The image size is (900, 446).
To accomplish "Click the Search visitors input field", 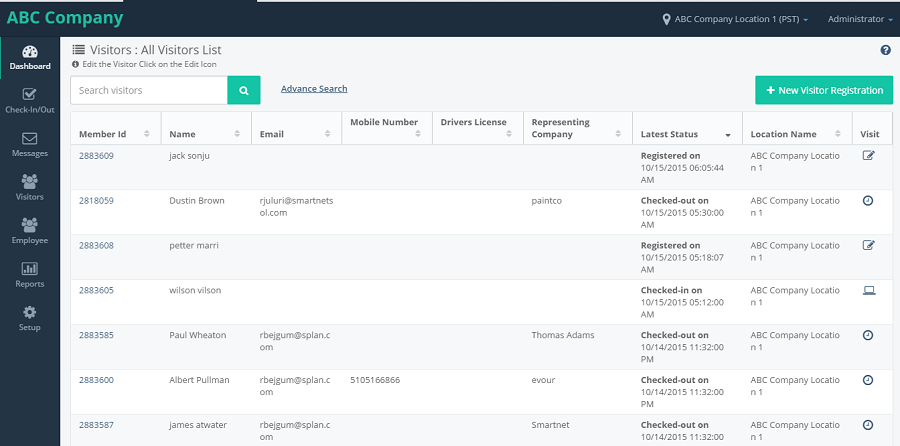I will pyautogui.click(x=149, y=90).
